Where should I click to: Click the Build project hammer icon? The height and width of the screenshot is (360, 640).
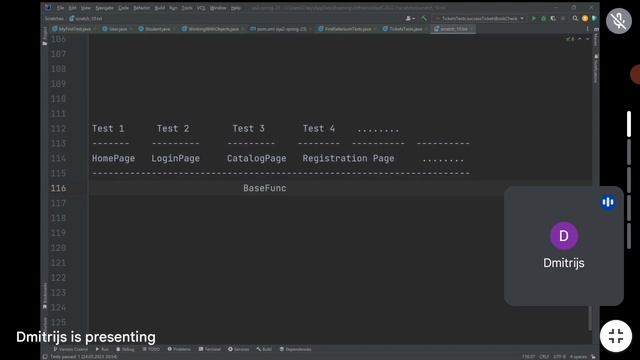coord(424,18)
